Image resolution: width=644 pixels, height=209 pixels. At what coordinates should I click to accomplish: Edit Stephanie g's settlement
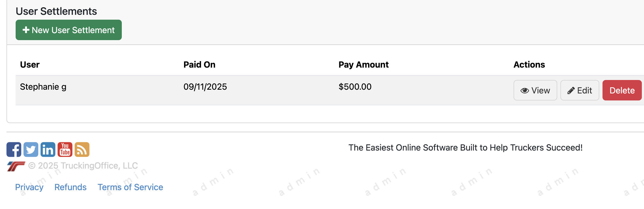pos(580,90)
